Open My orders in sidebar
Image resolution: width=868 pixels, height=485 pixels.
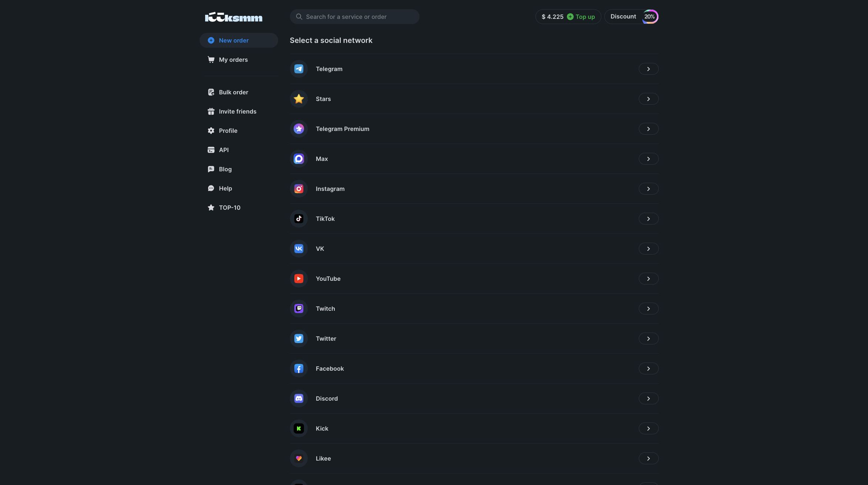click(x=233, y=60)
